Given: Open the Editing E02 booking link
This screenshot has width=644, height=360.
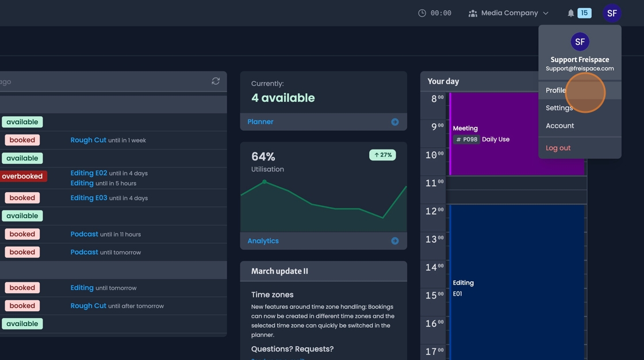Looking at the screenshot, I should point(89,173).
